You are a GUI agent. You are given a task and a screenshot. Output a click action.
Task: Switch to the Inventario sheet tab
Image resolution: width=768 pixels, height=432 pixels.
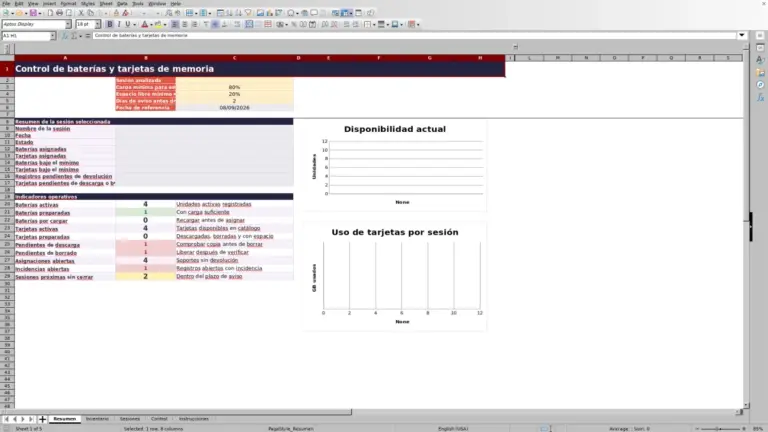tap(97, 419)
